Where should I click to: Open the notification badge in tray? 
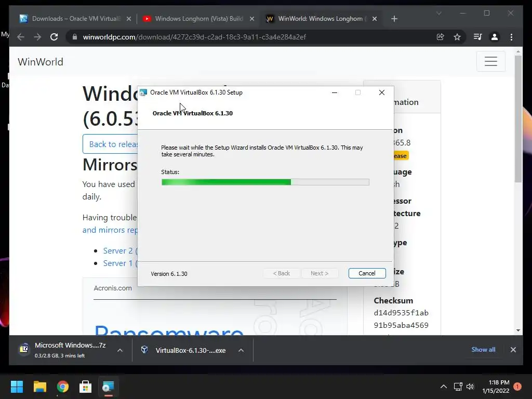coord(517,387)
